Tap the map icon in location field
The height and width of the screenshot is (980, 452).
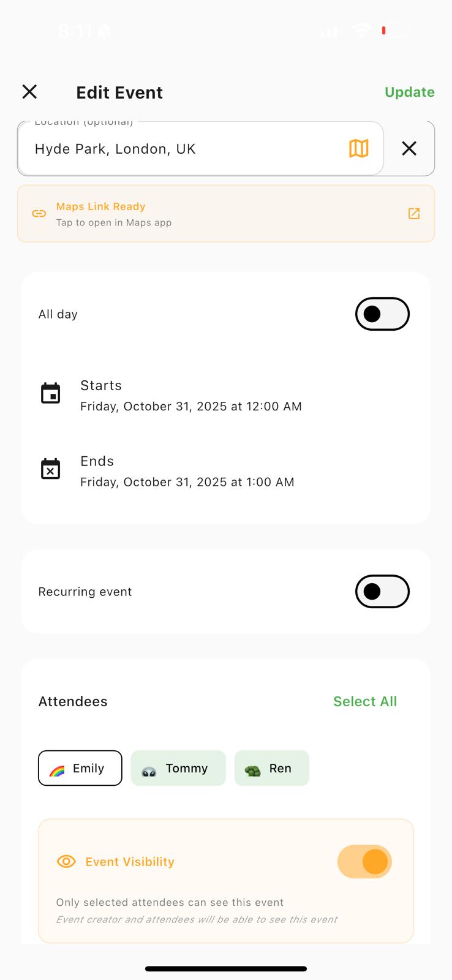tap(359, 148)
